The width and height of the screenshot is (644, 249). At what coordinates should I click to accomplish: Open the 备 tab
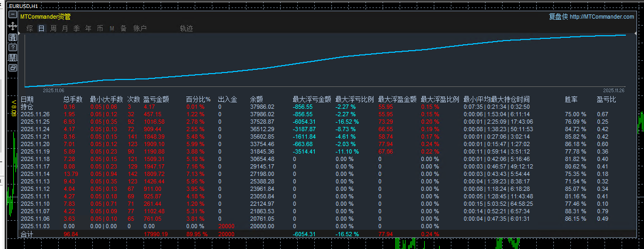point(124,28)
